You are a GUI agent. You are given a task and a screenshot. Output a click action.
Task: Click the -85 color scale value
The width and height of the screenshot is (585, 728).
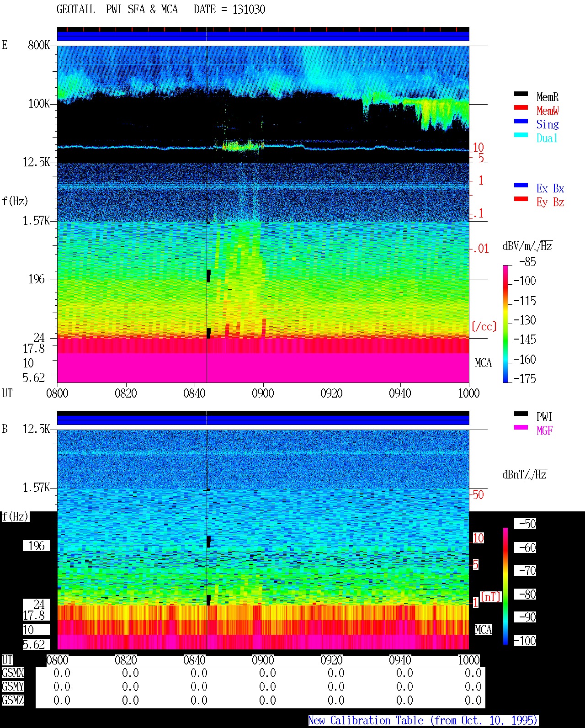coord(527,262)
